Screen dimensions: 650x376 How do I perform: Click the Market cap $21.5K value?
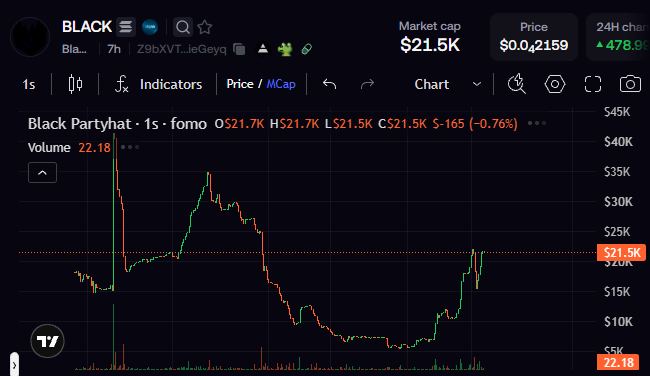tap(430, 45)
